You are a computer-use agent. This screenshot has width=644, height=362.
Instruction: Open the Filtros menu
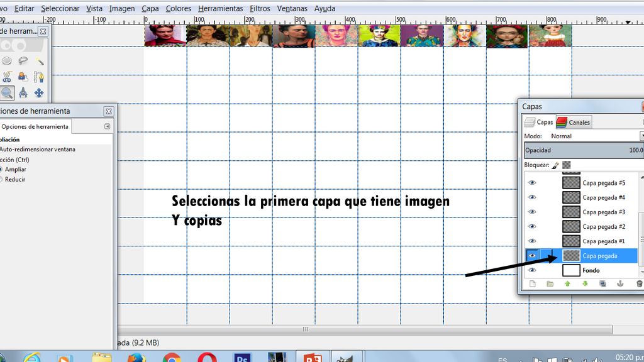[260, 8]
